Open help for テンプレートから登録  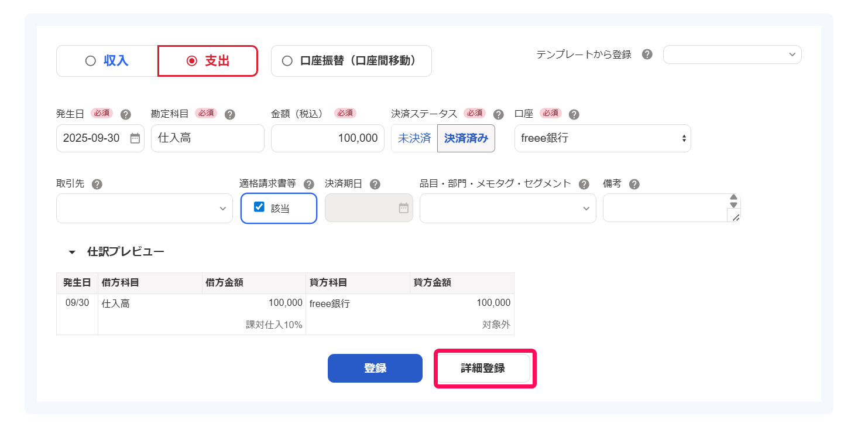647,54
